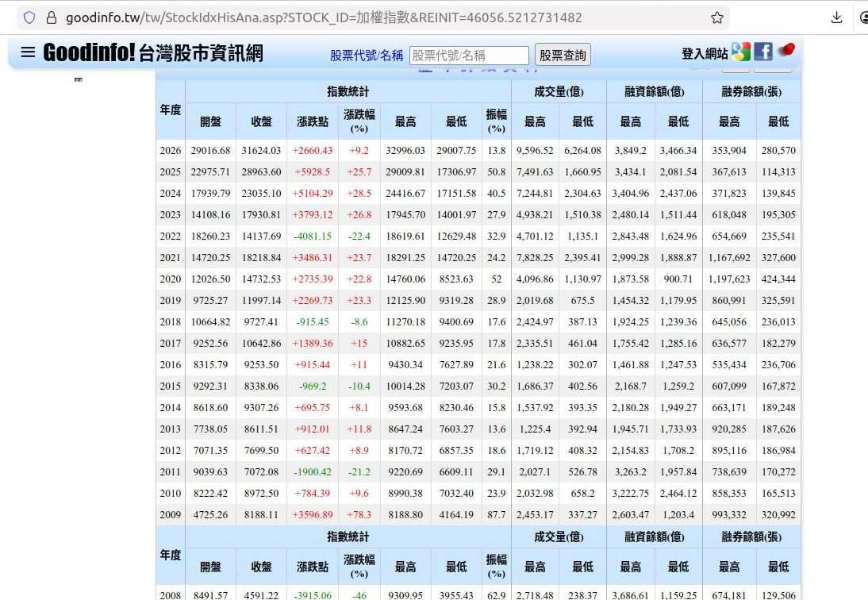Focus the 股票代號/名稱 search input field

(x=469, y=55)
